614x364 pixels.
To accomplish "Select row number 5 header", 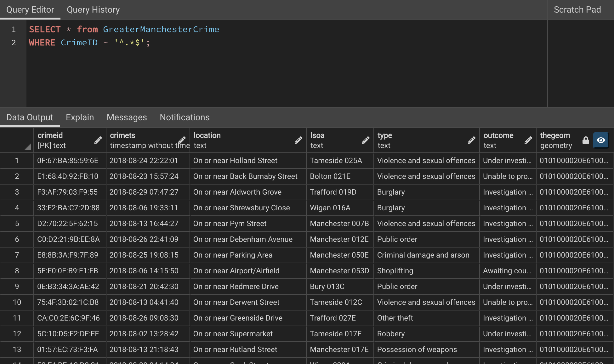I will click(x=17, y=224).
